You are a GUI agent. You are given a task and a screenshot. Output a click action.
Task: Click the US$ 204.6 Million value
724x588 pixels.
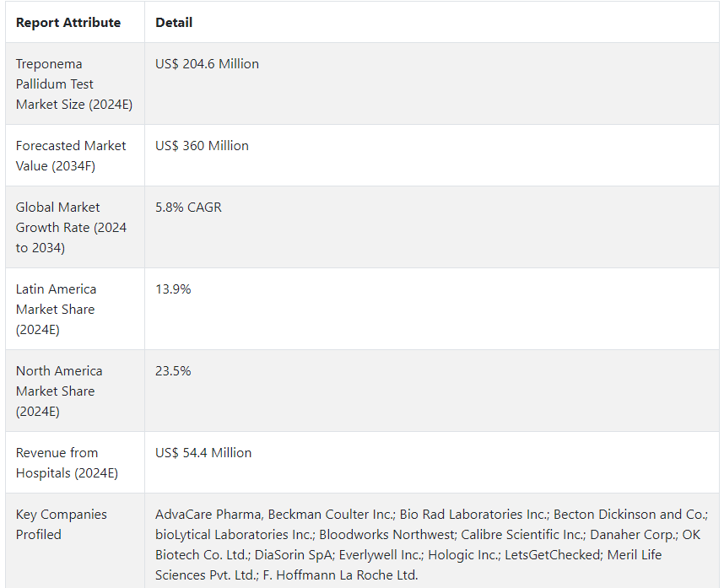point(207,64)
